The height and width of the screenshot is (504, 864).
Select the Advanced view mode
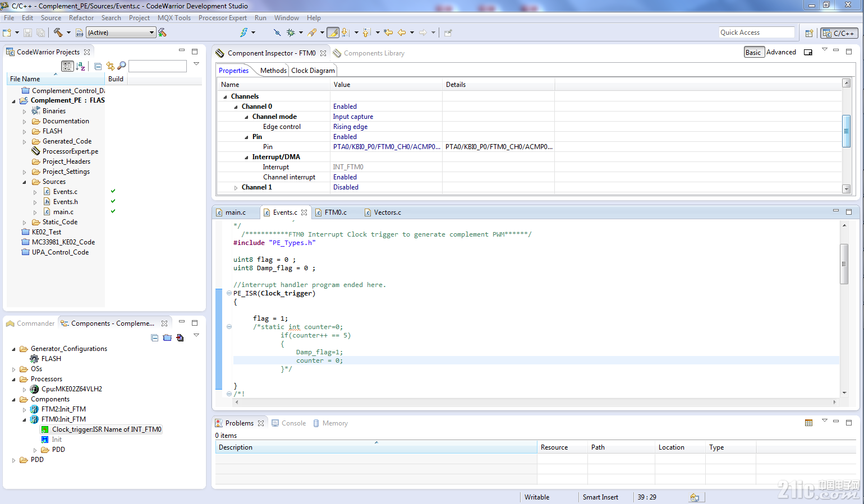tap(781, 52)
